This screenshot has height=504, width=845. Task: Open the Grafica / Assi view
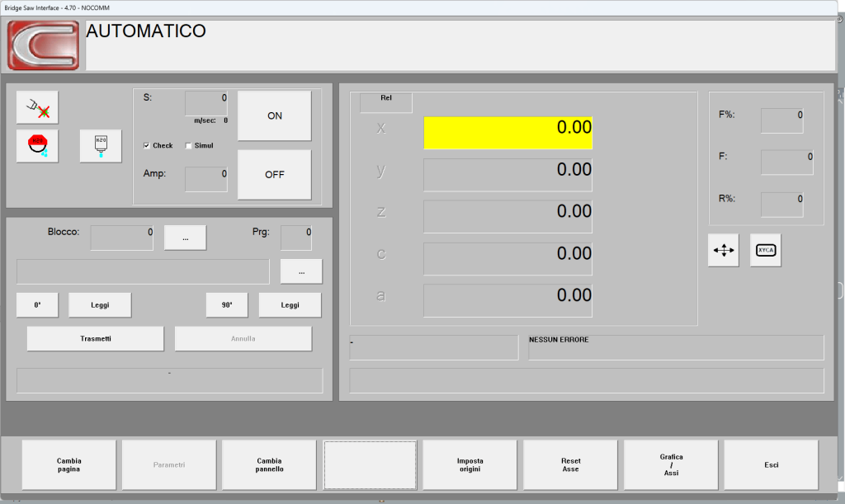coord(671,465)
